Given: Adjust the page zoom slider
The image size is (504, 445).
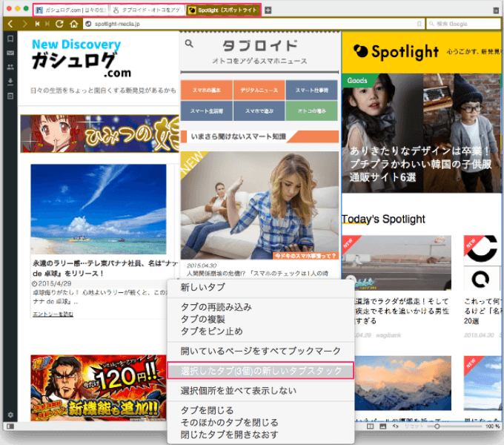Looking at the screenshot, I should click(x=437, y=426).
